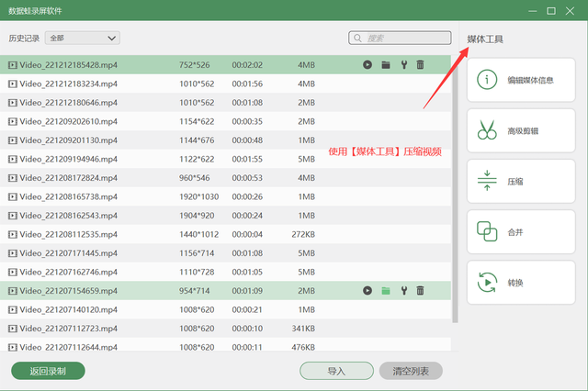
Task: Click the 1920*1030 resolution cell
Action: click(198, 196)
